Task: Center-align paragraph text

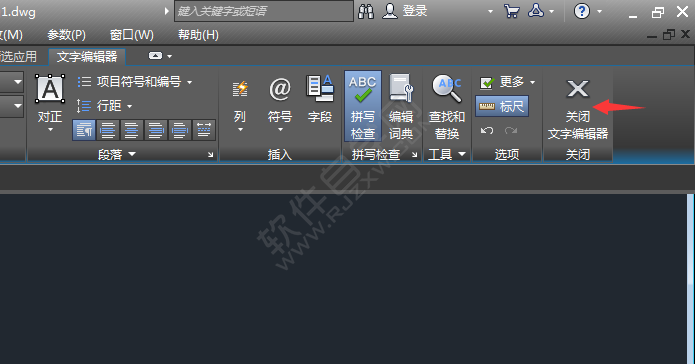Action: (132, 130)
